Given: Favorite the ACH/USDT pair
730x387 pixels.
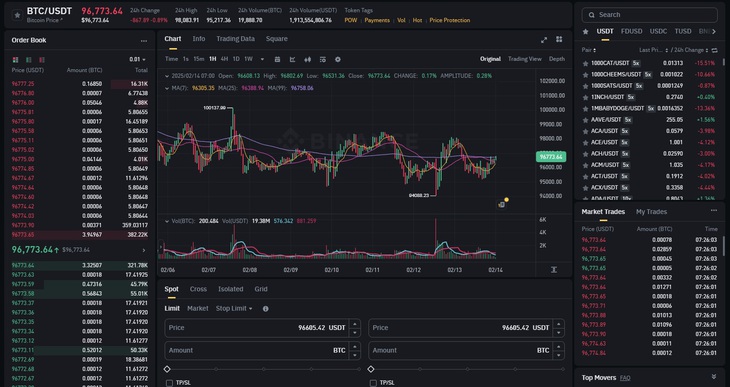Looking at the screenshot, I should point(585,154).
